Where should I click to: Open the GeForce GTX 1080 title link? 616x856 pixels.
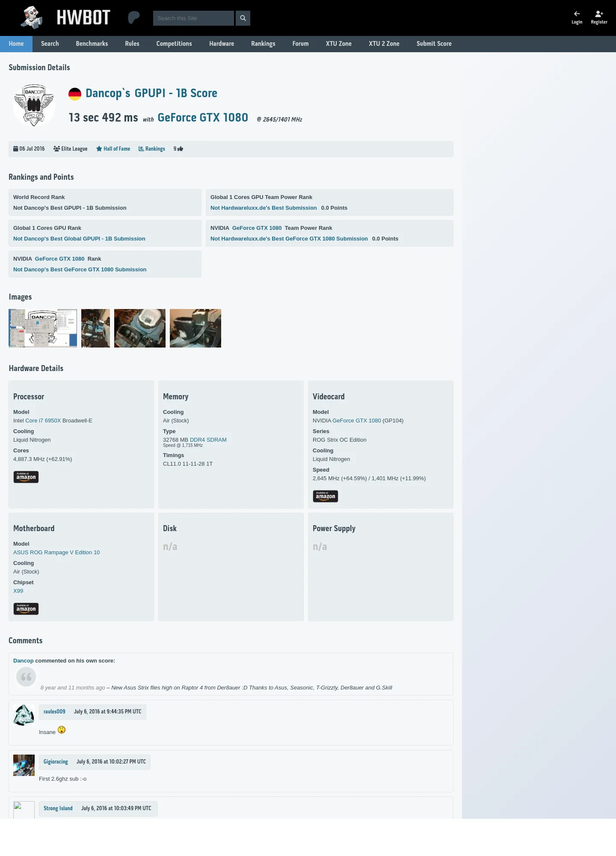tap(203, 118)
